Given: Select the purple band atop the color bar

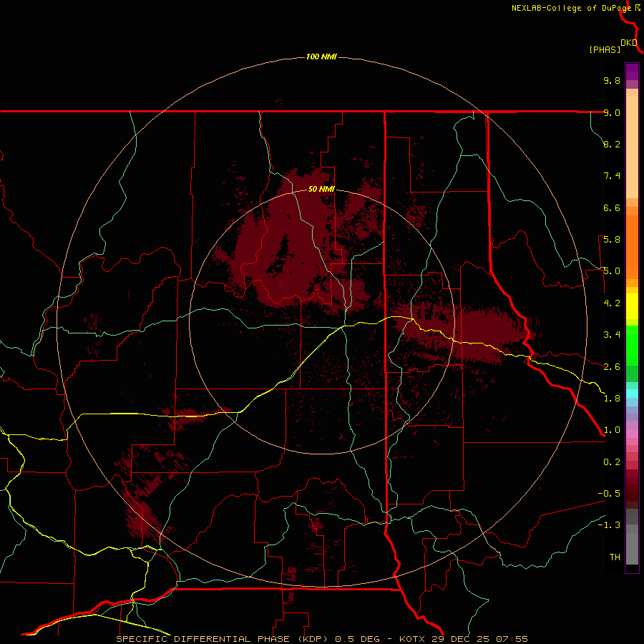Looking at the screenshot, I should pos(632,72).
